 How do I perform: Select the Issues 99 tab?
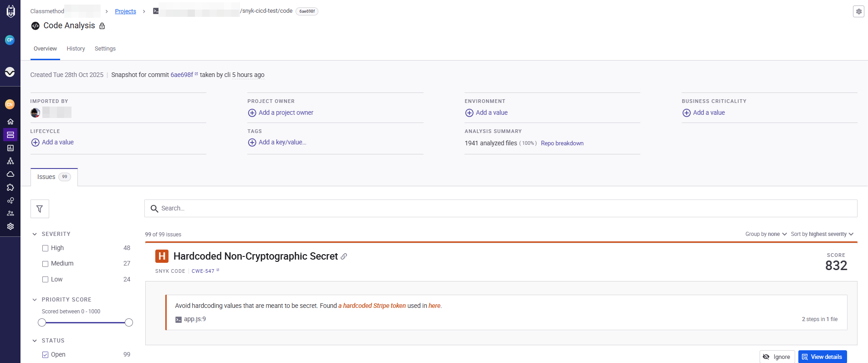pyautogui.click(x=54, y=177)
